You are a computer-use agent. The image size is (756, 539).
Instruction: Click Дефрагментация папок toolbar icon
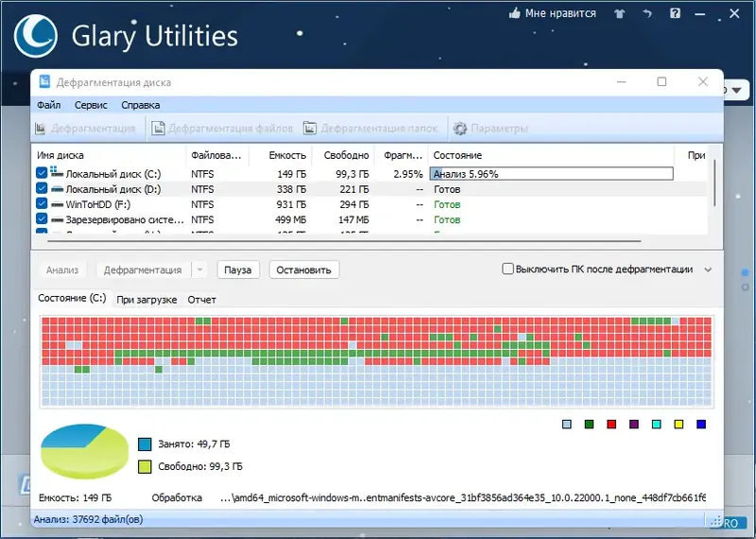(x=310, y=129)
